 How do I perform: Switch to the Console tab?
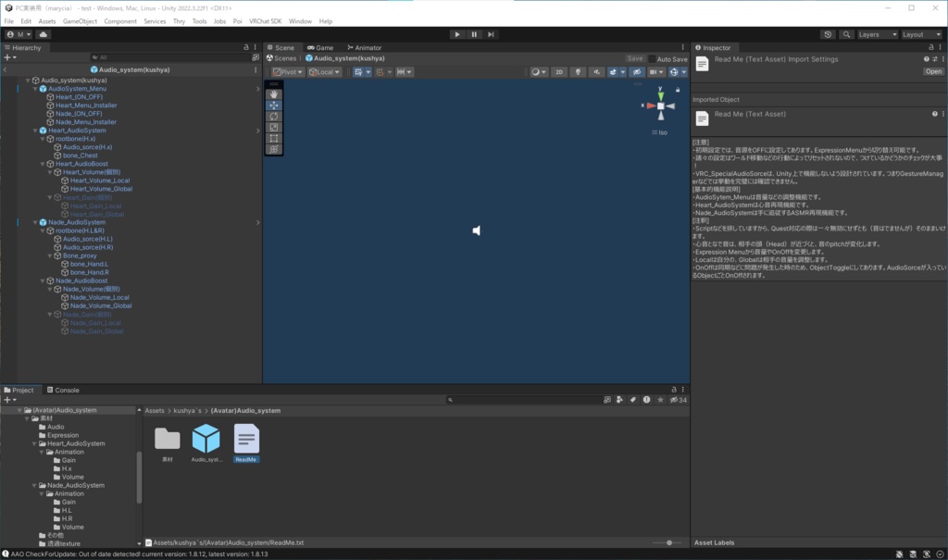(63, 390)
